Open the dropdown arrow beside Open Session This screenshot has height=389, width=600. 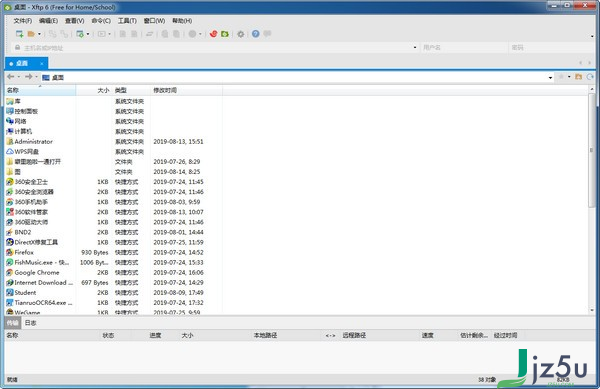click(x=39, y=34)
